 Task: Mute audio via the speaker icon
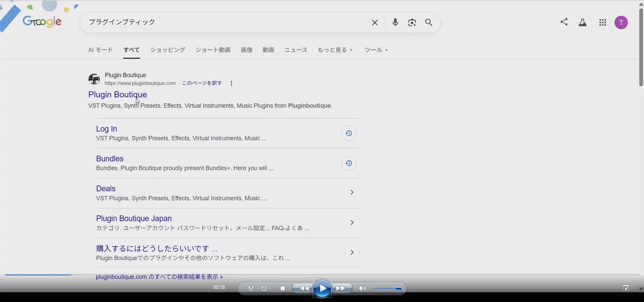click(362, 288)
